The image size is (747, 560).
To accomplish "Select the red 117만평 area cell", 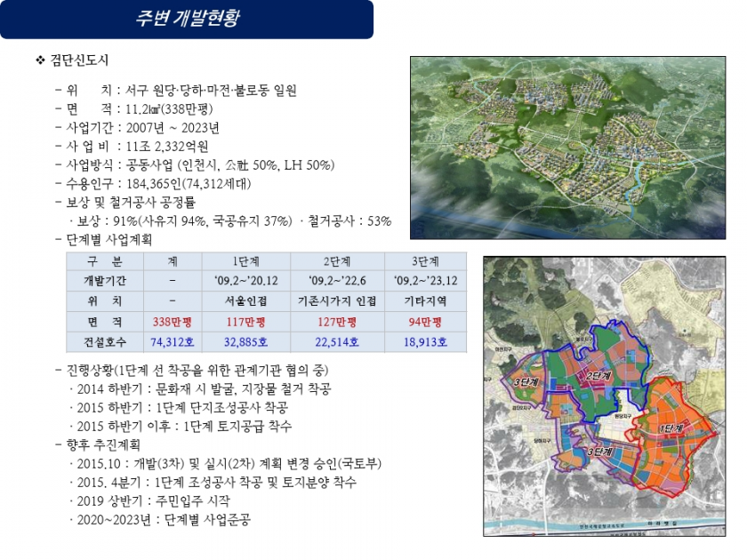I will coord(246,322).
